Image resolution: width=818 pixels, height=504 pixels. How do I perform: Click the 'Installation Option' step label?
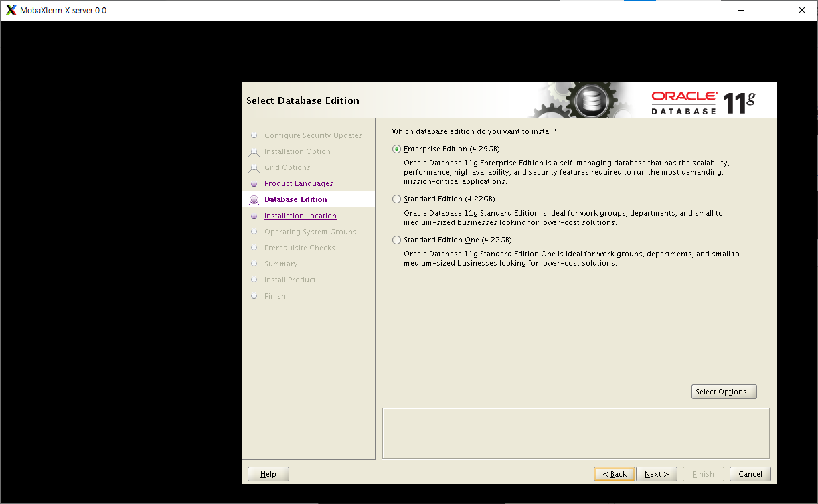(297, 151)
